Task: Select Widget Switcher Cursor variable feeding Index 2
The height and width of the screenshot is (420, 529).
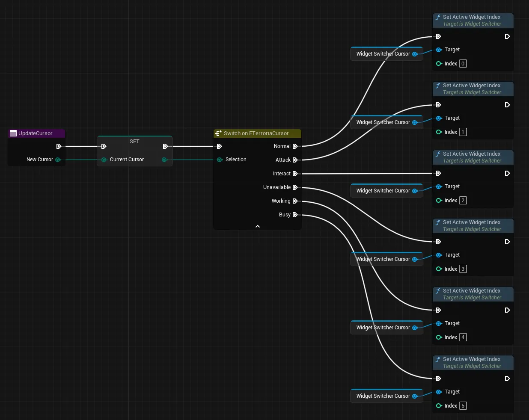Action: coord(386,191)
